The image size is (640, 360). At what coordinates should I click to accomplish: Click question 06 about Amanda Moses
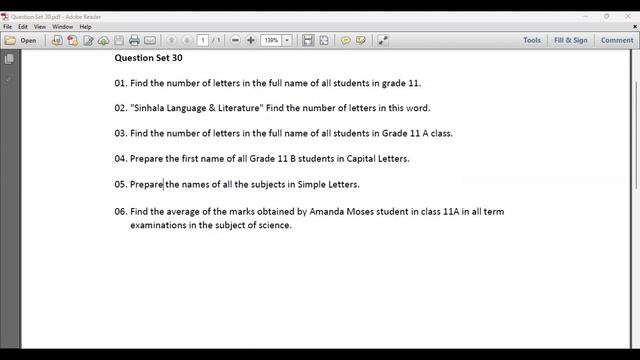309,218
